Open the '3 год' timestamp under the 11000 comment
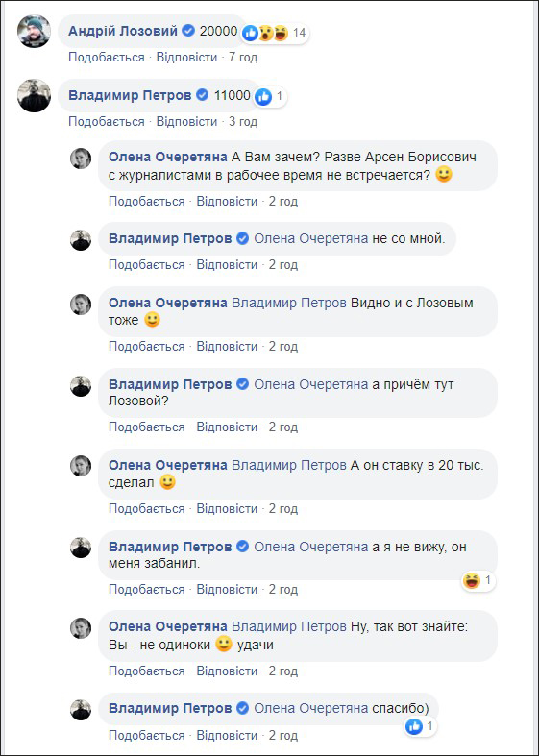539x756 pixels. click(x=243, y=121)
